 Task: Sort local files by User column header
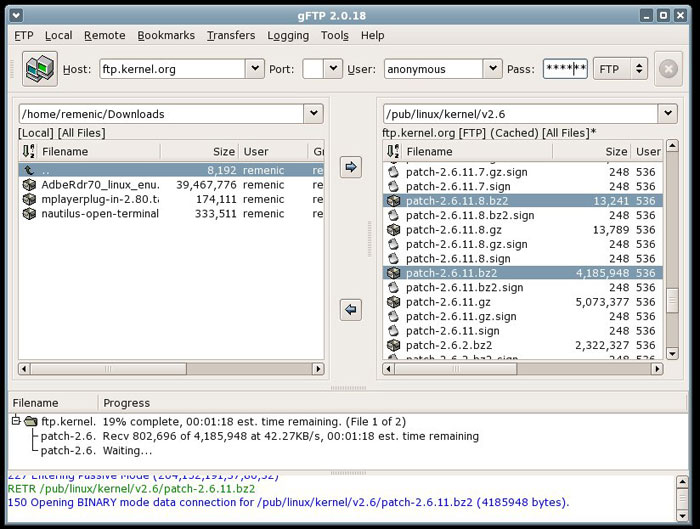[x=273, y=151]
